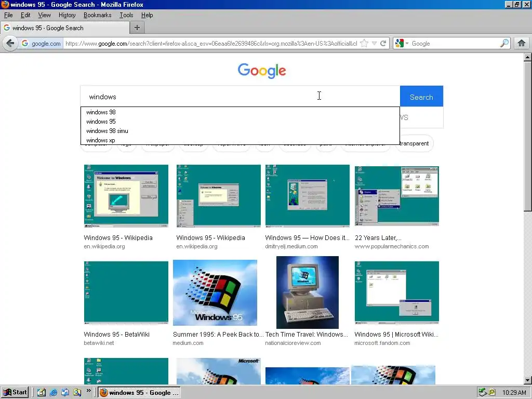
Task: Open the Bookmarks menu
Action: pos(97,15)
